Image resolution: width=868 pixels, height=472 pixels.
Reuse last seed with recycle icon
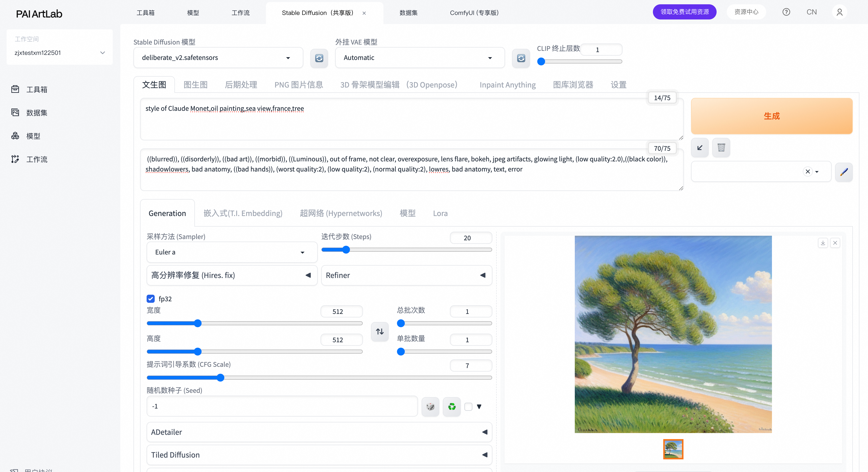click(x=451, y=406)
